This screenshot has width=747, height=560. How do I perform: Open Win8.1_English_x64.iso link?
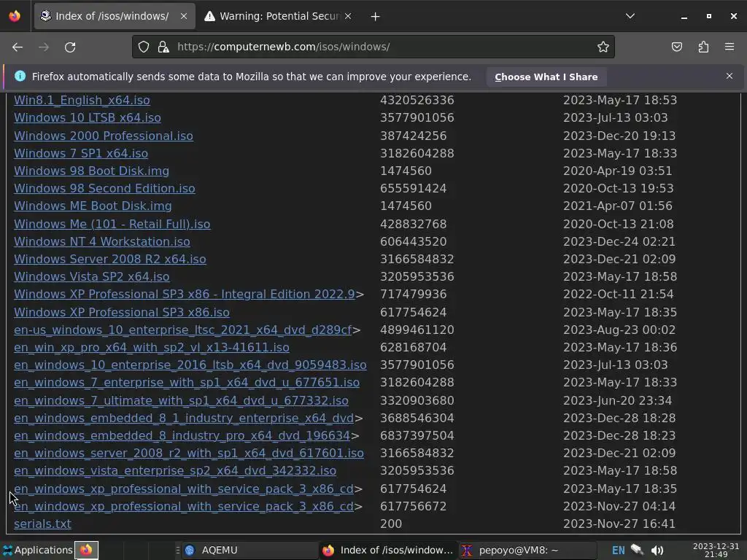tap(82, 100)
